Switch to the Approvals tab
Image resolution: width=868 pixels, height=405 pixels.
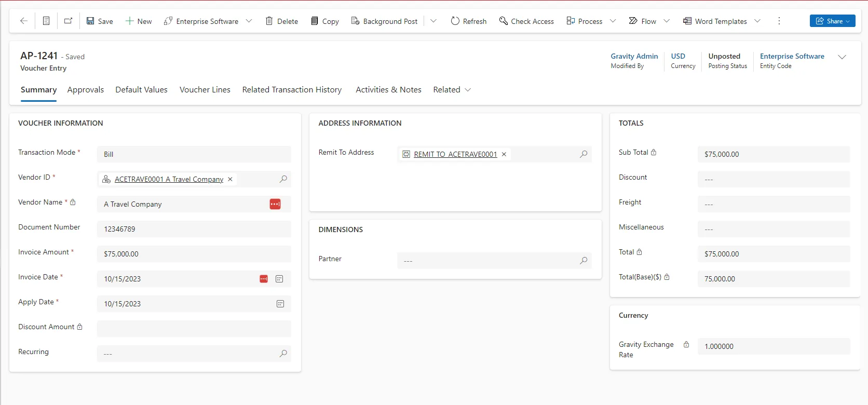[86, 90]
